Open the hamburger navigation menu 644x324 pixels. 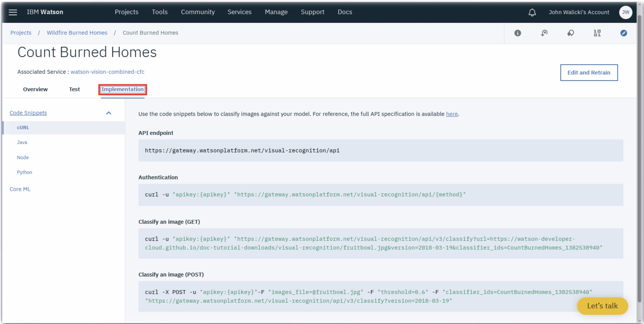[x=13, y=12]
